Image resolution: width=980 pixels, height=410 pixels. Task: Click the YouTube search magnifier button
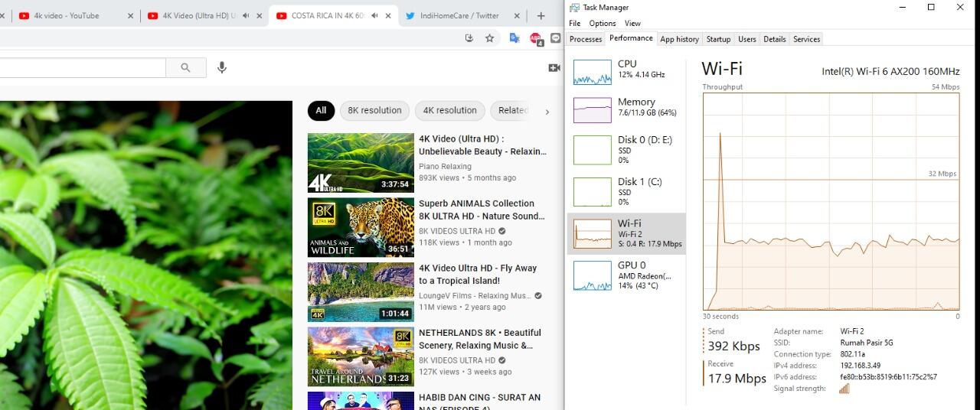pyautogui.click(x=185, y=67)
